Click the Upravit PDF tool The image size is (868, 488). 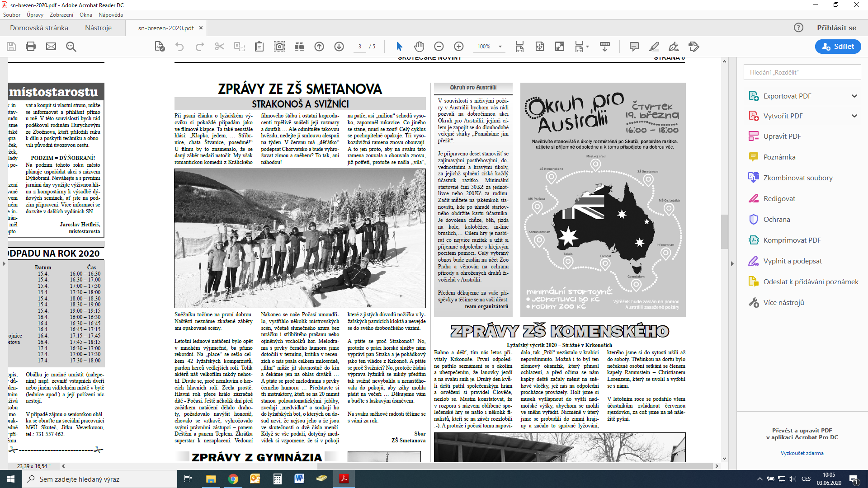click(774, 136)
